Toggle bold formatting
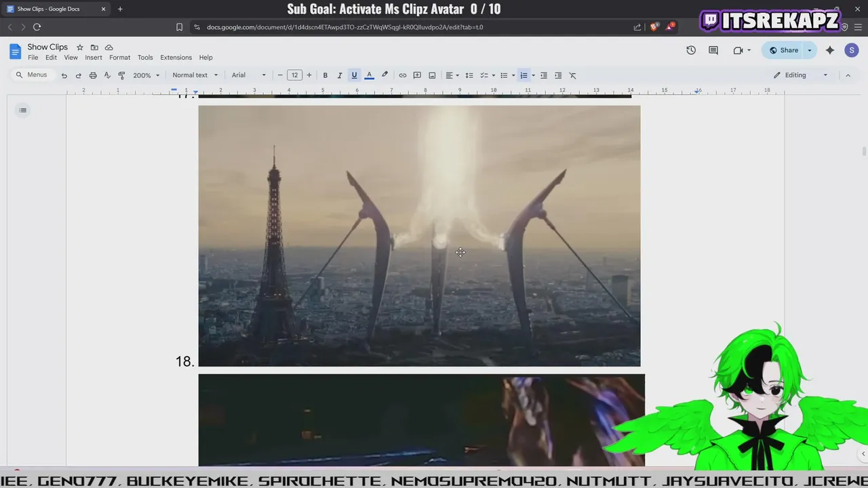 pos(325,75)
